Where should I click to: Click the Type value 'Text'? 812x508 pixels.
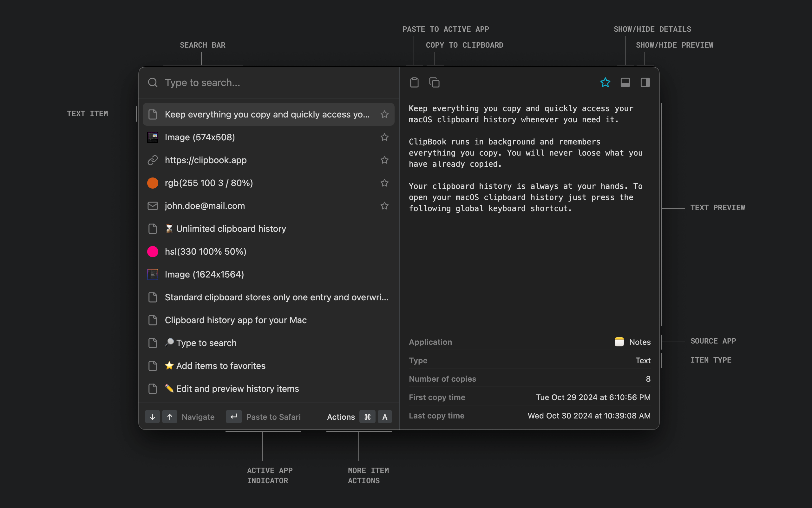(643, 360)
